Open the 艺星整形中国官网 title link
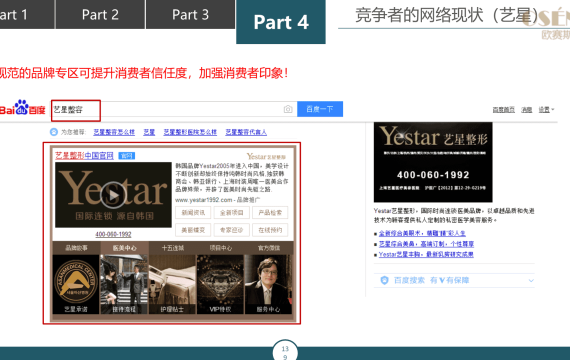570x360 pixels. [84, 156]
